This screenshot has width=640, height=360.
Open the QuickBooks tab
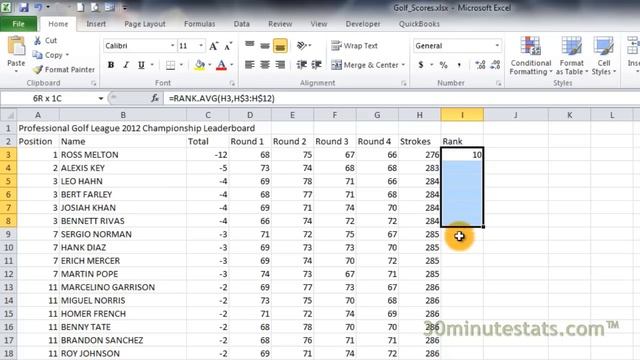(x=419, y=24)
